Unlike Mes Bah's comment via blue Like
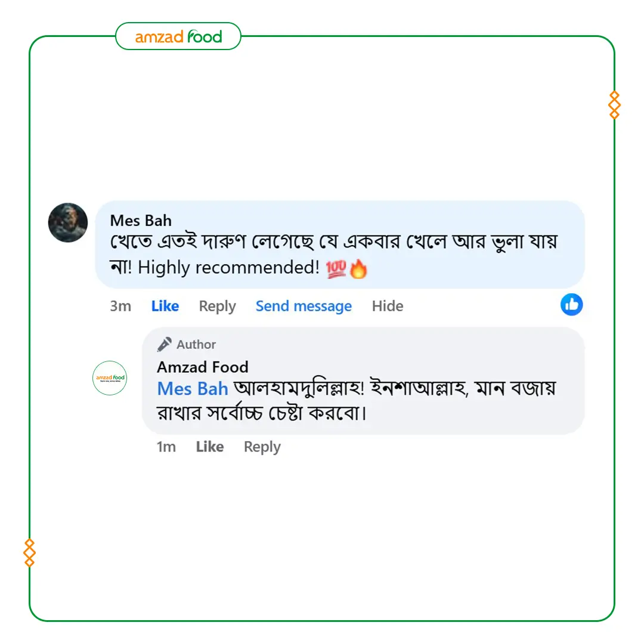This screenshot has width=644, height=644. (x=165, y=306)
